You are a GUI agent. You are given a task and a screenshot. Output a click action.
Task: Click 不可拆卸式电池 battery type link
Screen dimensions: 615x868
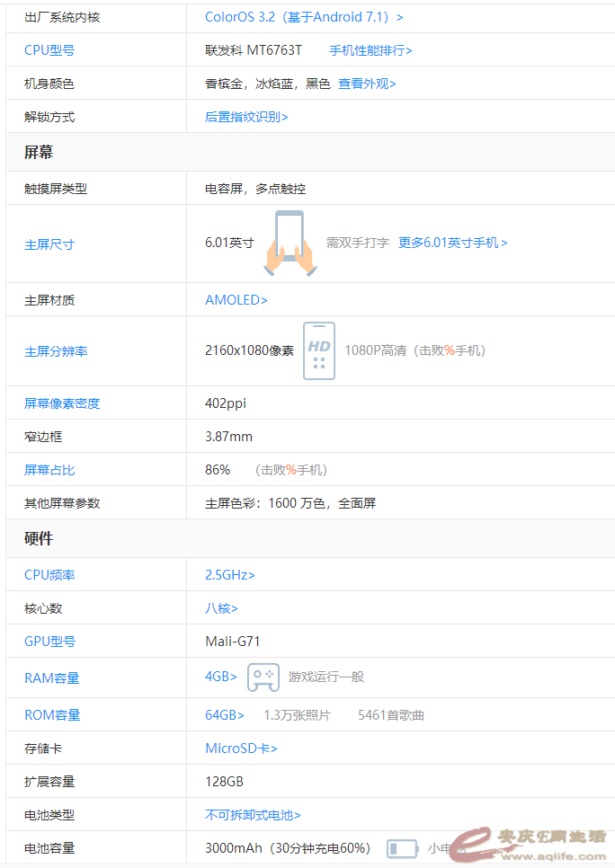[253, 815]
